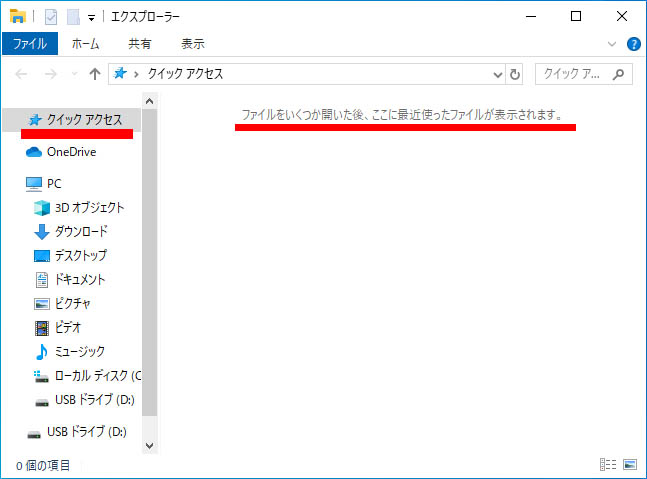The image size is (647, 479).
Task: Go forward with the right arrow
Action: (x=50, y=74)
